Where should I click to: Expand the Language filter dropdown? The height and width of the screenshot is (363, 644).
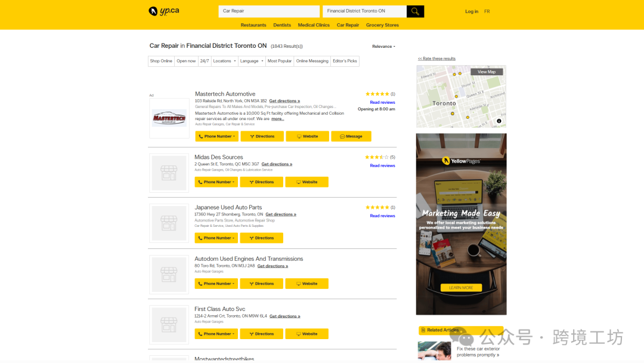tap(252, 61)
